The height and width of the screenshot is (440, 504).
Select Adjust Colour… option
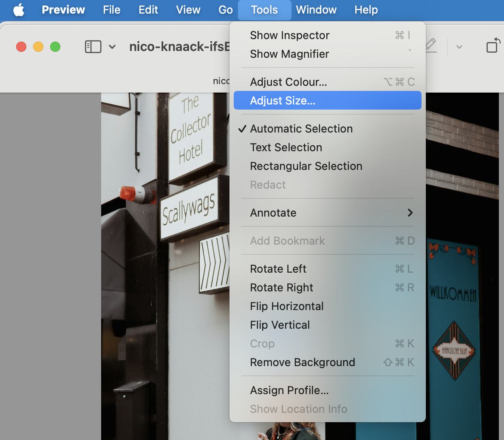pyautogui.click(x=328, y=82)
